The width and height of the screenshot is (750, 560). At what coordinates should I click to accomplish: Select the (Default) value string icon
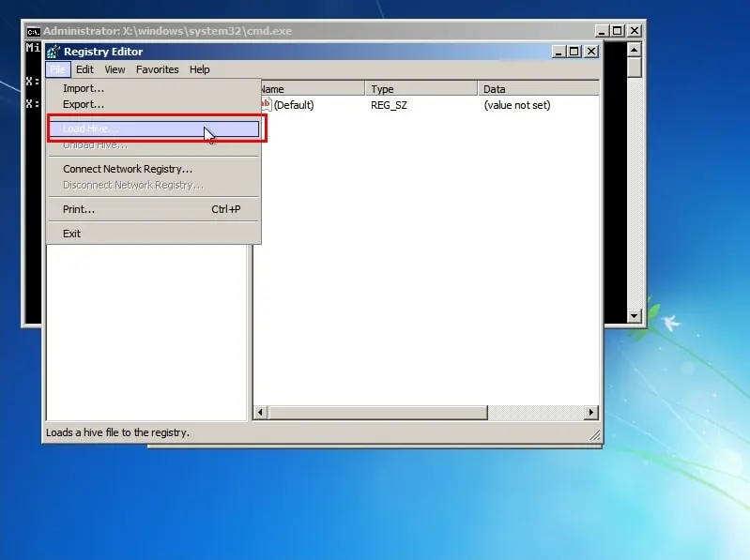tap(266, 104)
